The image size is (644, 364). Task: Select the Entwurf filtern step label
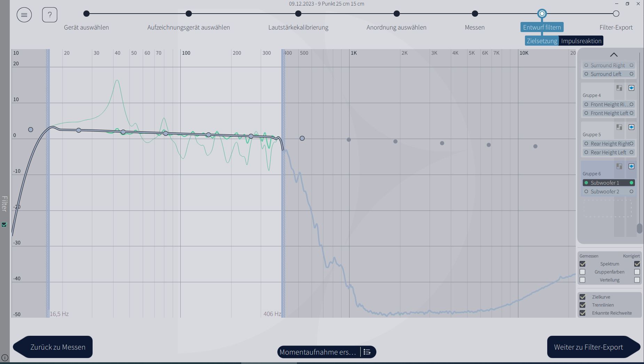[x=542, y=27]
